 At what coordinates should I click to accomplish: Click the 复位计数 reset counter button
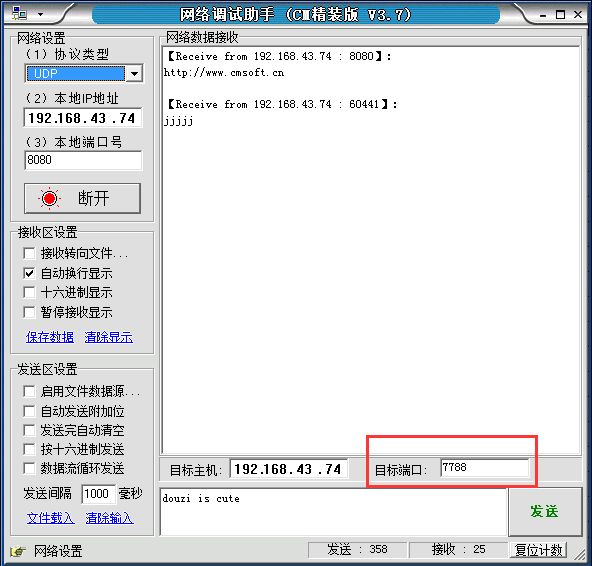(539, 550)
